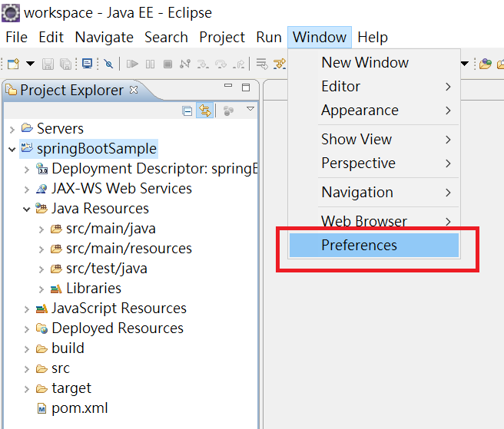
Task: Expand the Servers folder
Action: [12, 130]
